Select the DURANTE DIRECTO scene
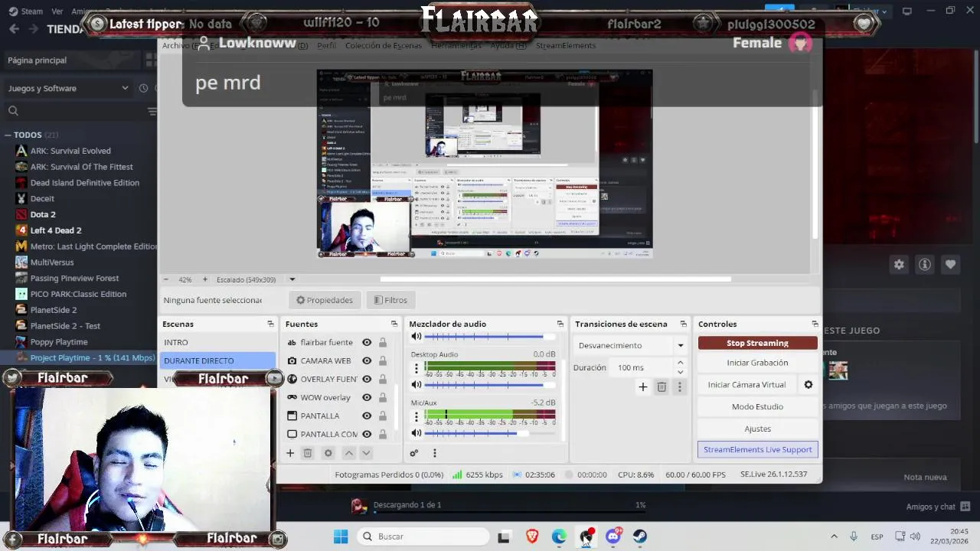The height and width of the screenshot is (551, 980). point(217,361)
